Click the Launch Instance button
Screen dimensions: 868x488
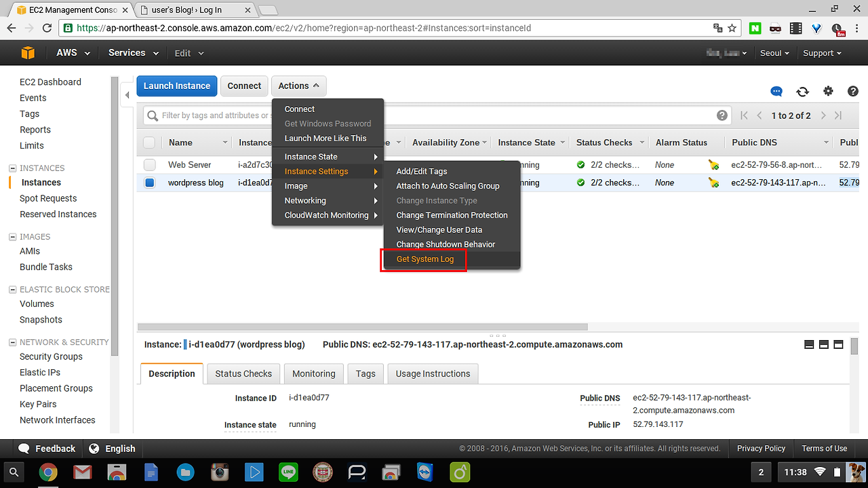177,86
